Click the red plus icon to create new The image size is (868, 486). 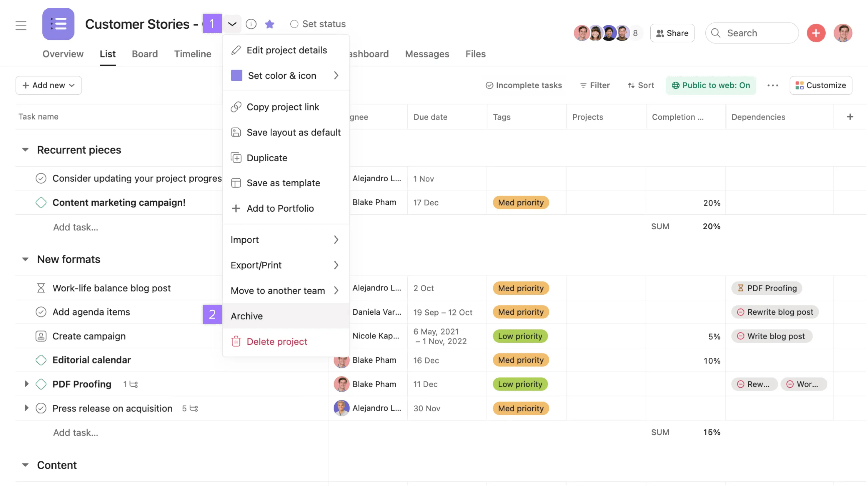816,33
